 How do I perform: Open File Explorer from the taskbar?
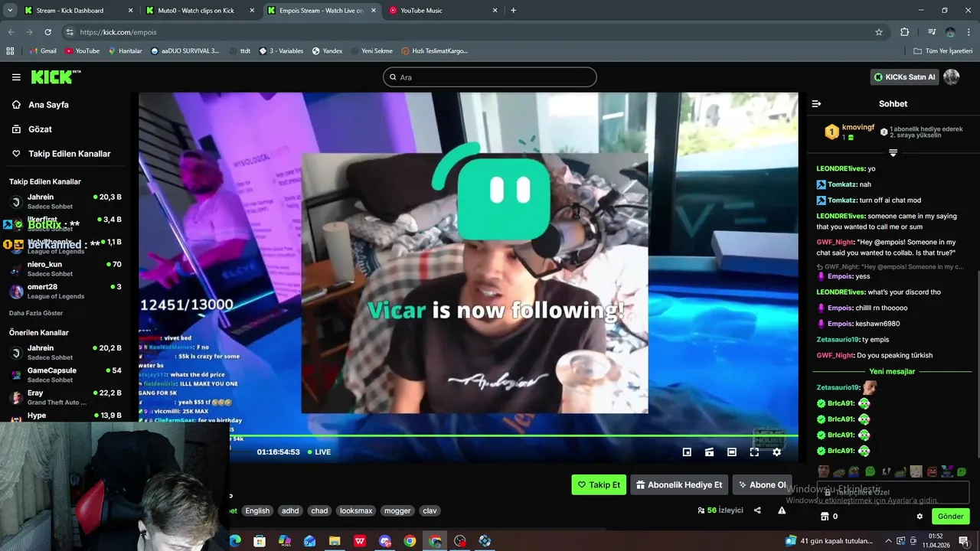[x=335, y=541]
